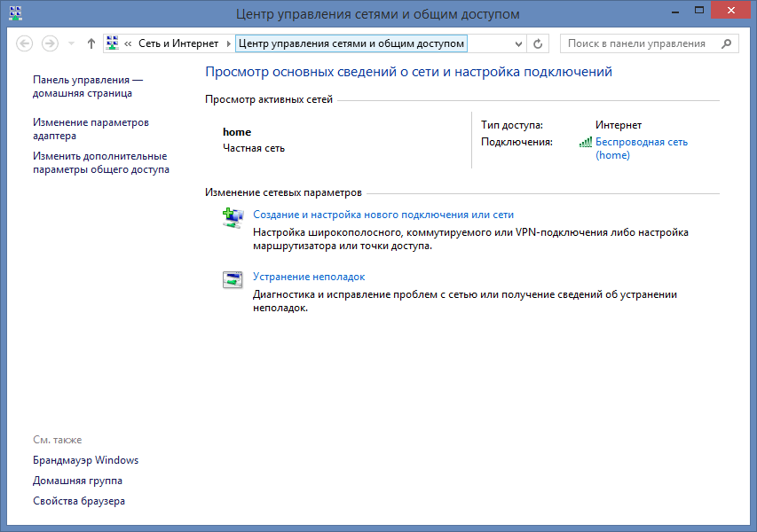
Task: Click the forward navigation arrow
Action: pyautogui.click(x=50, y=43)
